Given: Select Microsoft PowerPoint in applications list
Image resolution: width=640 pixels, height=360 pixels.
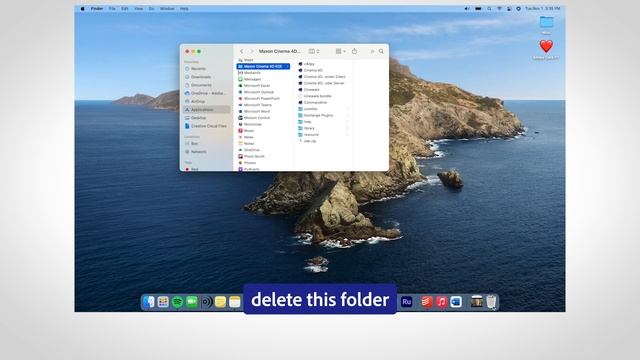Looking at the screenshot, I should pyautogui.click(x=262, y=98).
